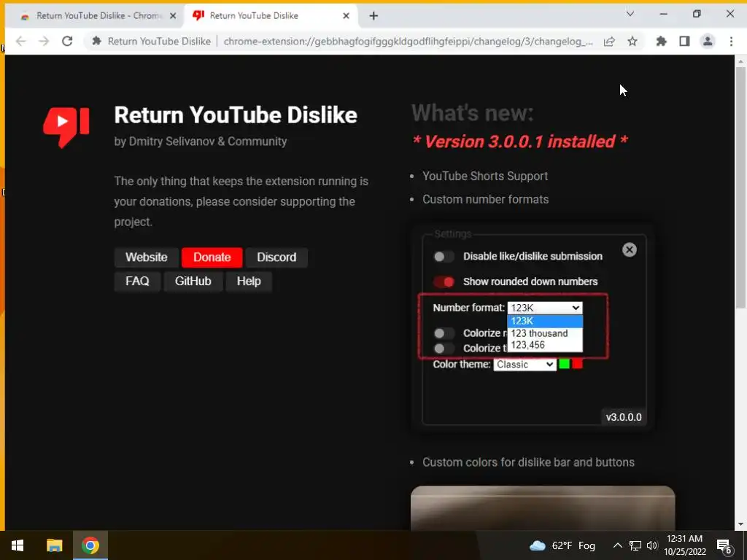Toggle the first Colorize switch

pyautogui.click(x=444, y=333)
